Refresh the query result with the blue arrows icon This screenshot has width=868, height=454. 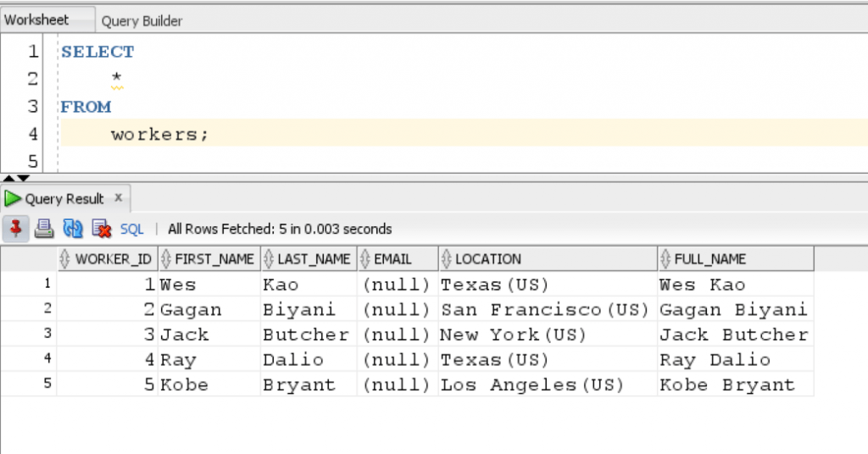tap(73, 228)
